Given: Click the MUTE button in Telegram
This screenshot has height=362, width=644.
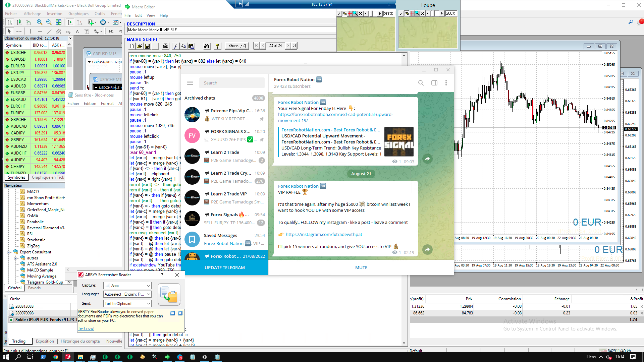Looking at the screenshot, I should [361, 267].
